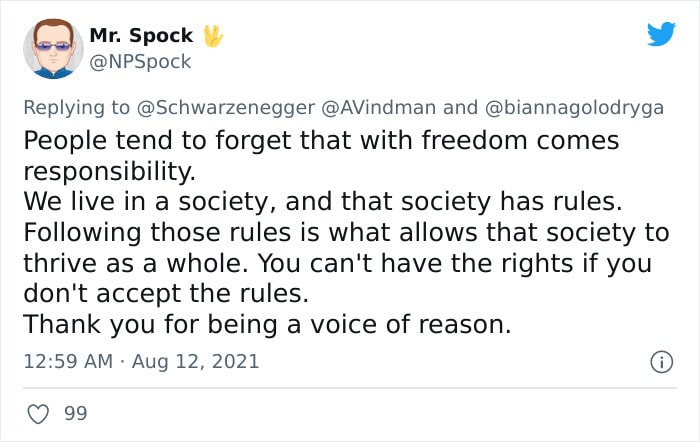Click 'Thank you for being a voice' line
This screenshot has width=700, height=442.
click(x=267, y=324)
